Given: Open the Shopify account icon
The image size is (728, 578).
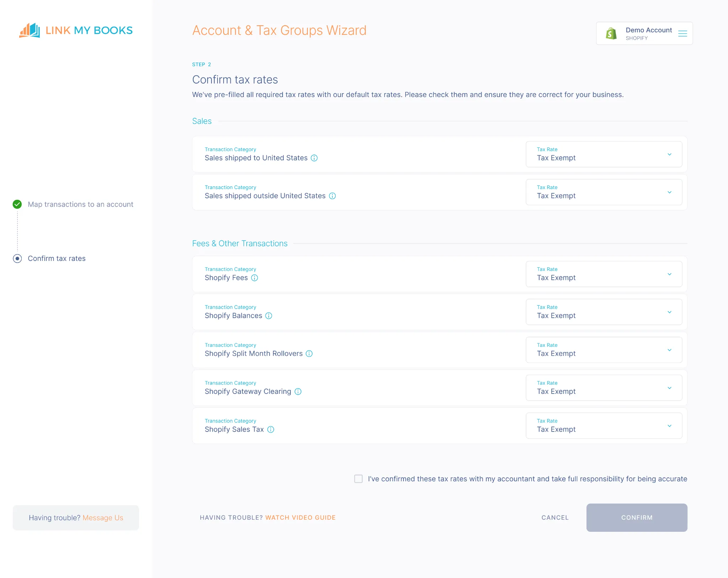Looking at the screenshot, I should (611, 33).
